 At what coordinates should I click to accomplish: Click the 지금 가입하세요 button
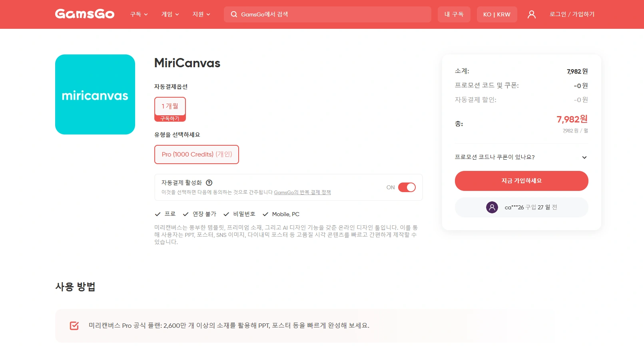[x=521, y=181]
